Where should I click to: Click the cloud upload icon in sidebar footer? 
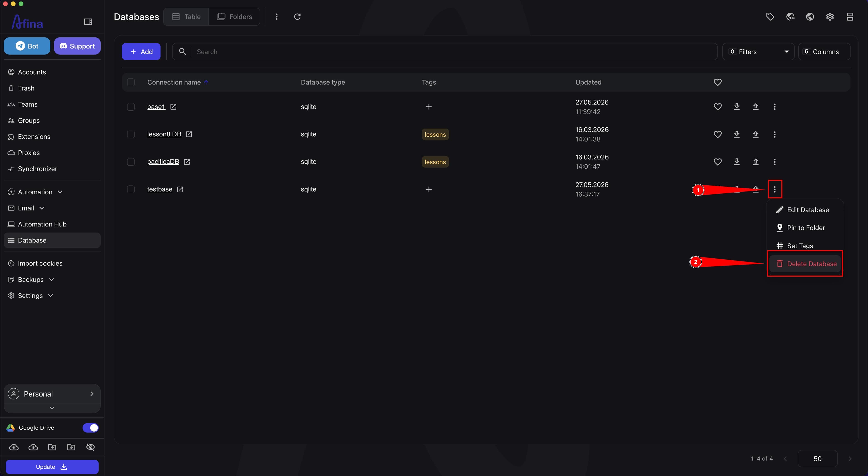click(14, 447)
